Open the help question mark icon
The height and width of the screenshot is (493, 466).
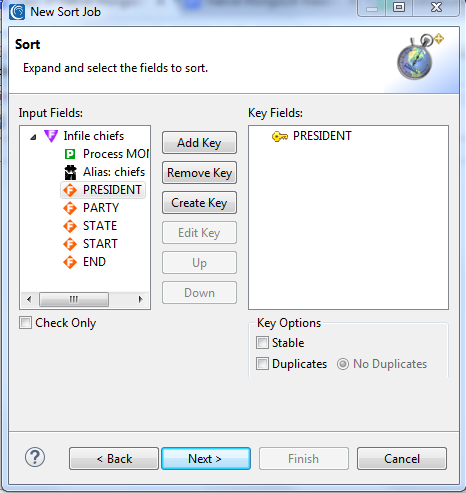[35, 457]
